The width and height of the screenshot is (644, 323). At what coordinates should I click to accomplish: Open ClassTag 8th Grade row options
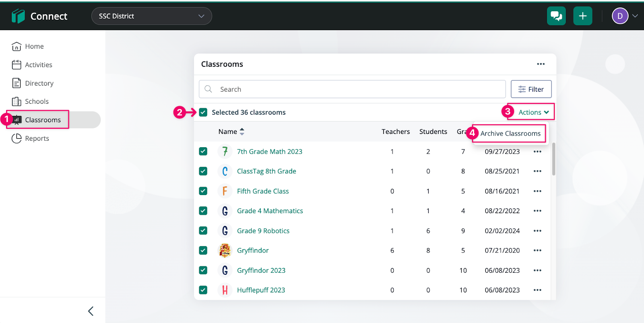pos(537,171)
